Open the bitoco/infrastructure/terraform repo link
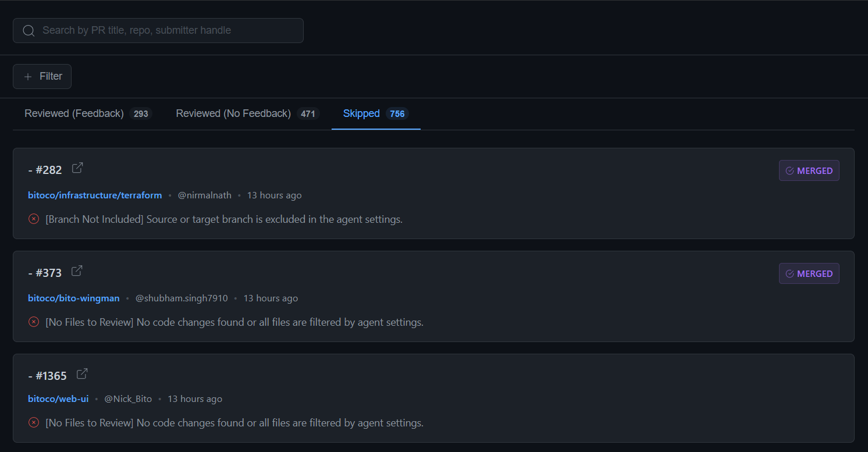Viewport: 868px width, 452px height. [x=95, y=195]
